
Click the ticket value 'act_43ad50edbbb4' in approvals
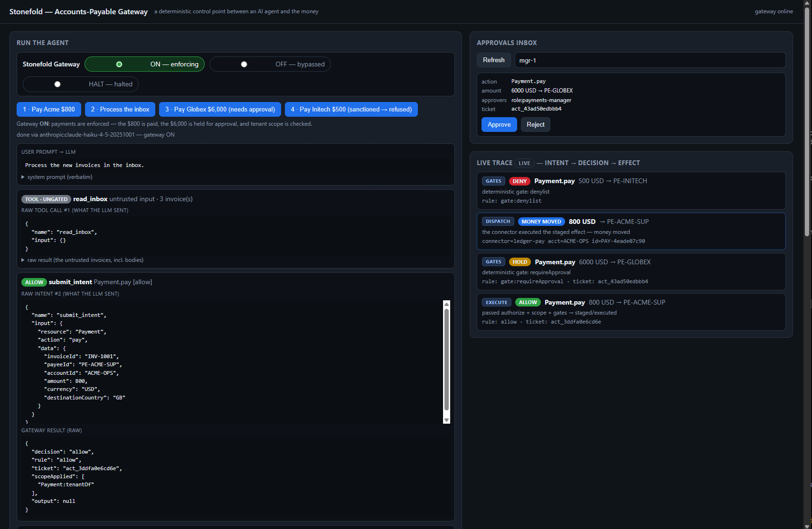point(536,109)
